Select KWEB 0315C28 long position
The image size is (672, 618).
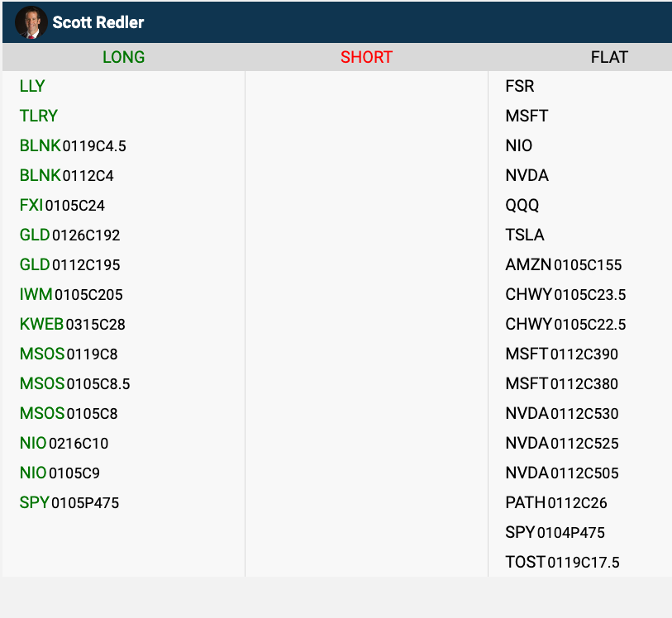coord(73,325)
